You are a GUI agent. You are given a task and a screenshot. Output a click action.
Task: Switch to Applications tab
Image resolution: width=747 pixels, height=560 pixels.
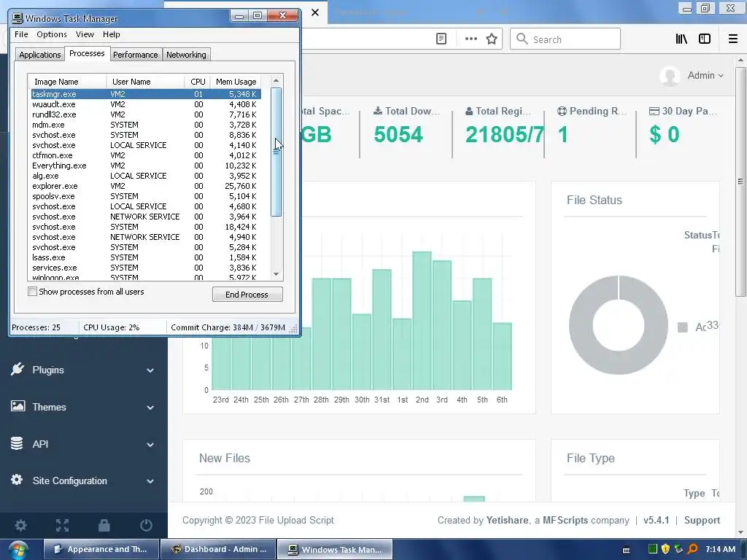[40, 54]
